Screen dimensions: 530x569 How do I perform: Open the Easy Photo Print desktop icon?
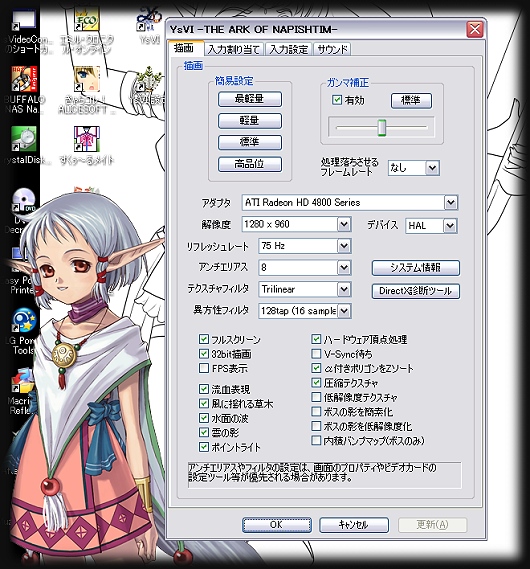coord(18,260)
